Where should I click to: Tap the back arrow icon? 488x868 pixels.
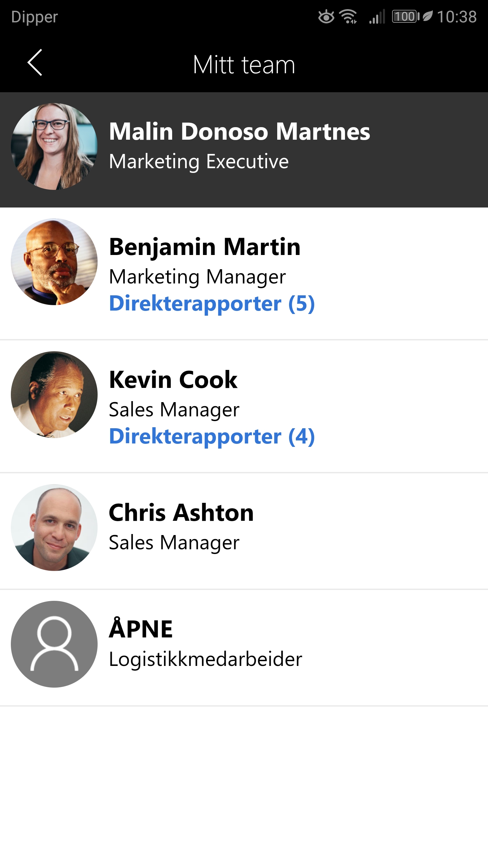click(35, 63)
